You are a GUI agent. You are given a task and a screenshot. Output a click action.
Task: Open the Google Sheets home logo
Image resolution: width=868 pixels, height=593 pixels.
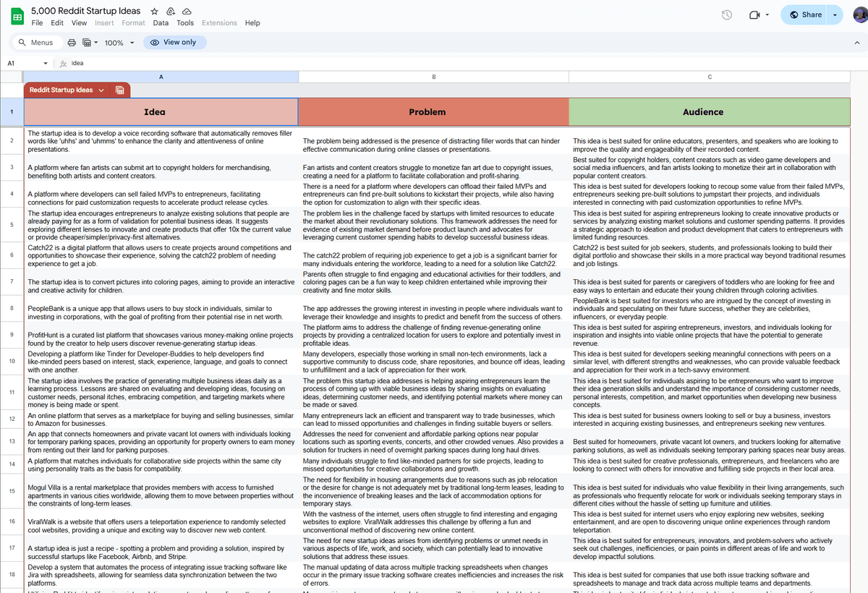(x=16, y=17)
